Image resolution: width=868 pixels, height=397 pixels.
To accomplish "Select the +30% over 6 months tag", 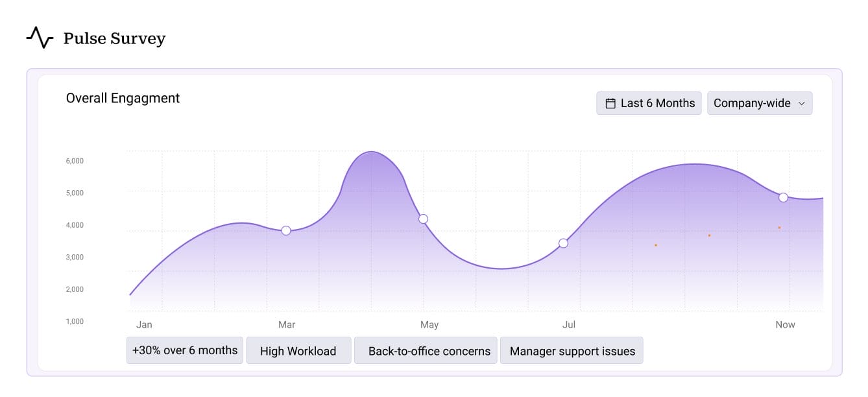I will (184, 350).
